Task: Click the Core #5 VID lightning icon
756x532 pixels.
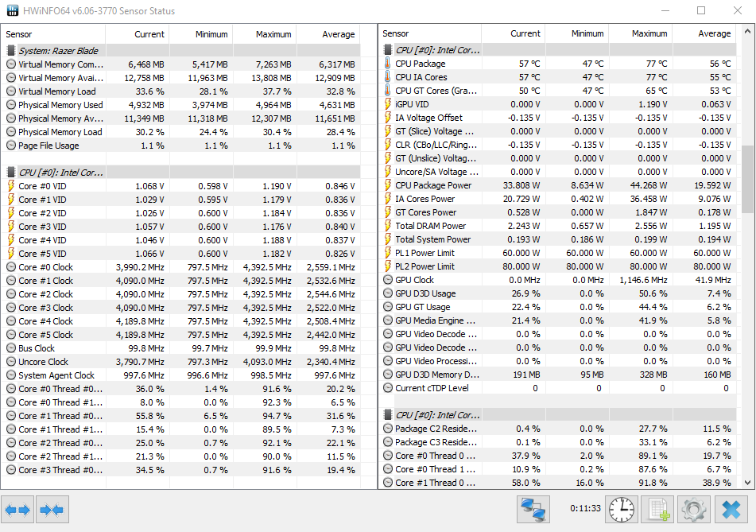Action: coord(11,254)
